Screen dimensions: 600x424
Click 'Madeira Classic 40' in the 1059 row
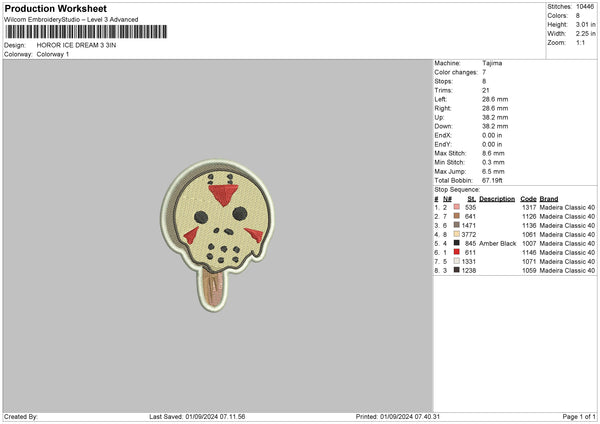(567, 271)
